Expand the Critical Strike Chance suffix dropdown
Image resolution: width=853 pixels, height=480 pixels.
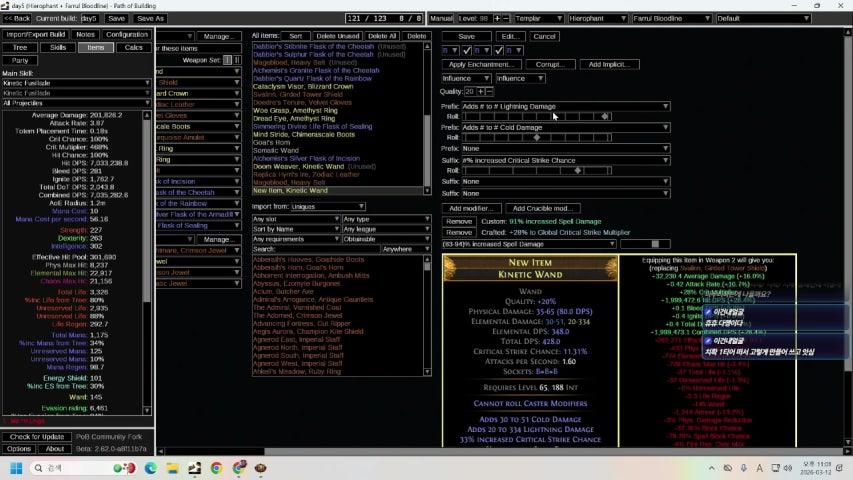(565, 160)
